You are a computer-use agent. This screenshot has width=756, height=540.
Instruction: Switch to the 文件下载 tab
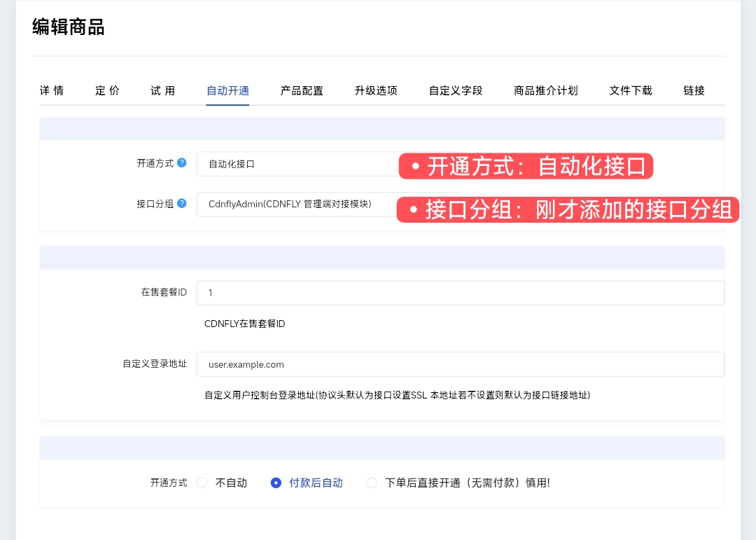(x=630, y=90)
